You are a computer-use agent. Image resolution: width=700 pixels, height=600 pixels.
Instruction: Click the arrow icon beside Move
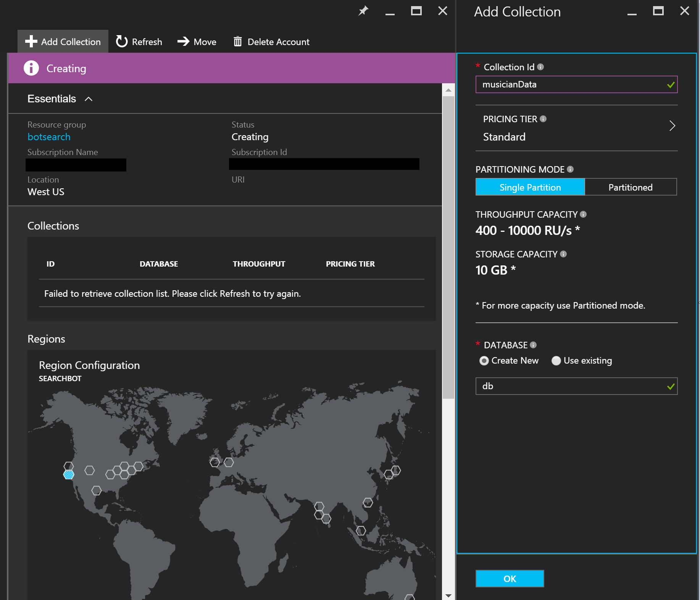(184, 41)
